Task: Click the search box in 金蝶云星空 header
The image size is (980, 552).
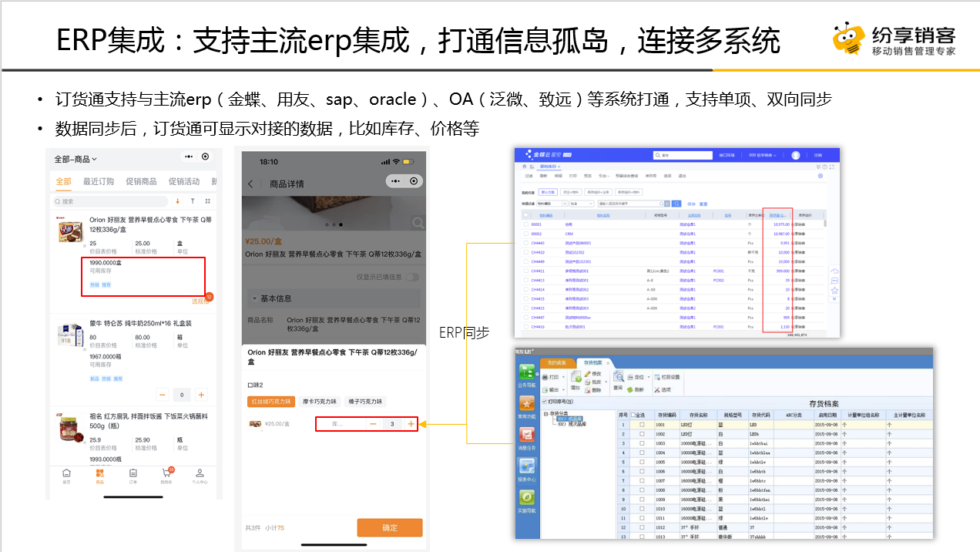Action: pos(683,155)
